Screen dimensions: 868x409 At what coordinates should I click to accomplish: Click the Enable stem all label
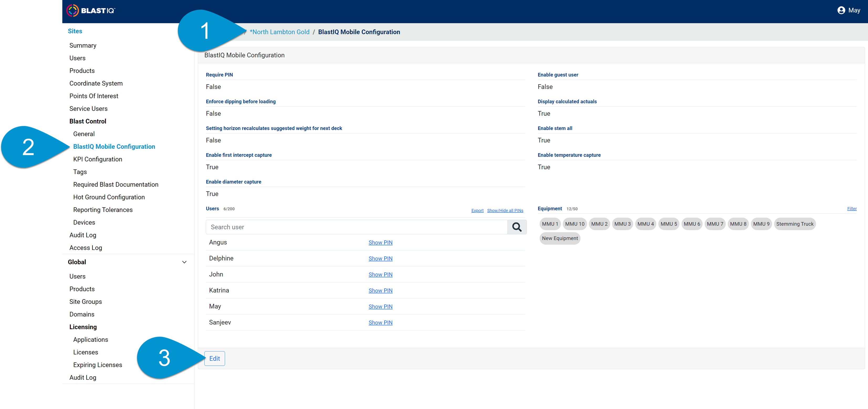555,128
